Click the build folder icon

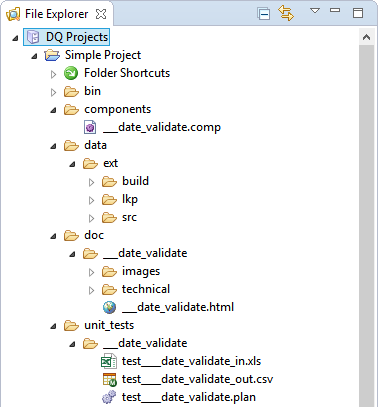tap(109, 181)
